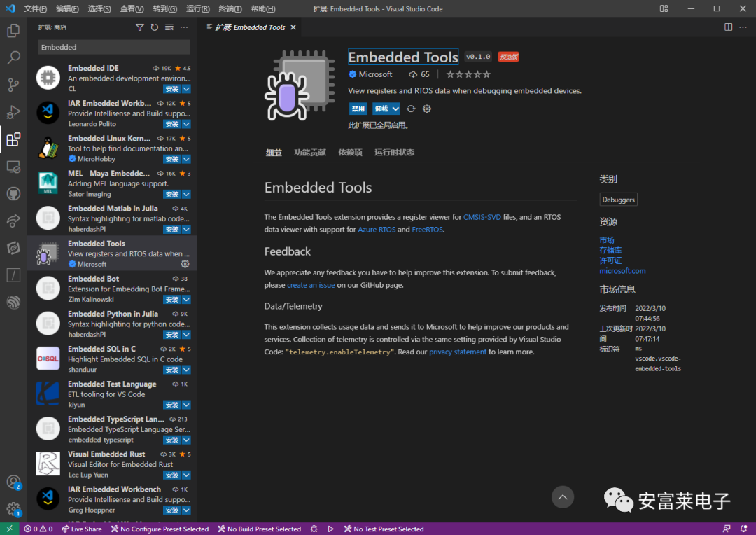
Task: Start Live Share from status bar
Action: click(x=81, y=529)
